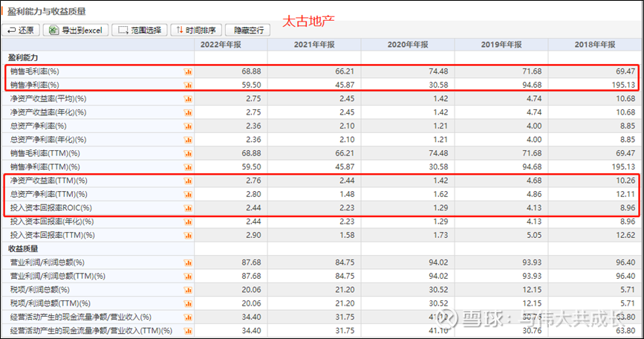Image resolution: width=644 pixels, height=339 pixels.
Task: Select the 2022年年报 column header
Action: click(x=221, y=45)
